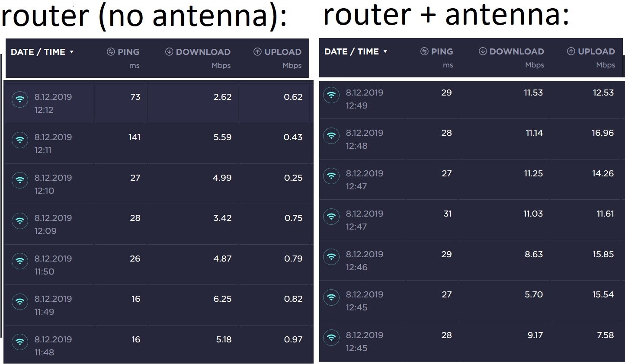Sort the left table by DATE / TIME arrow

coord(71,52)
